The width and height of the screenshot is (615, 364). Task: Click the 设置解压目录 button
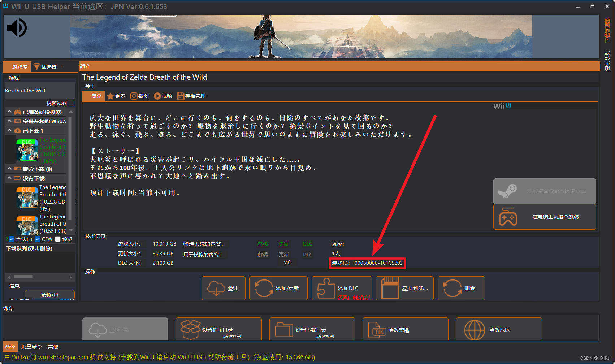(219, 329)
